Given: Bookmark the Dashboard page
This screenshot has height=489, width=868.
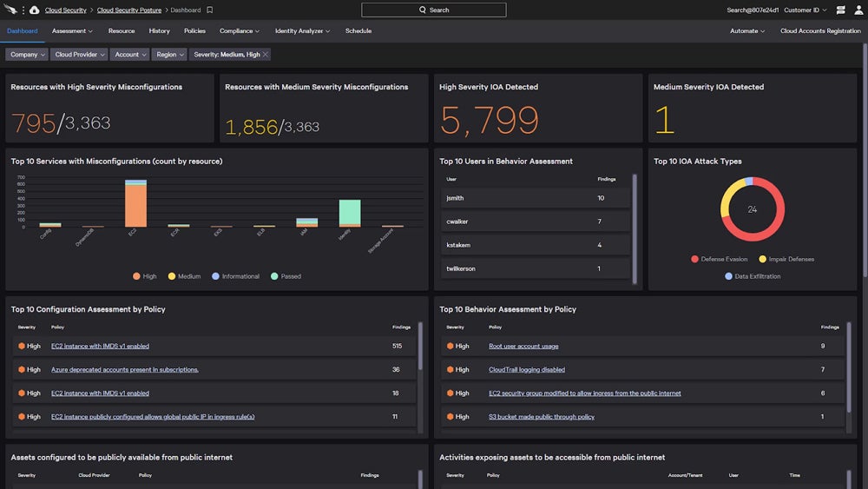Looking at the screenshot, I should coord(210,10).
